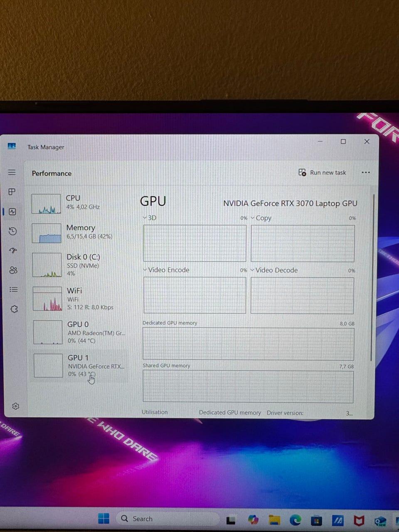This screenshot has height=532, width=399.
Task: Click the Memory usage mini graph
Action: 47,233
